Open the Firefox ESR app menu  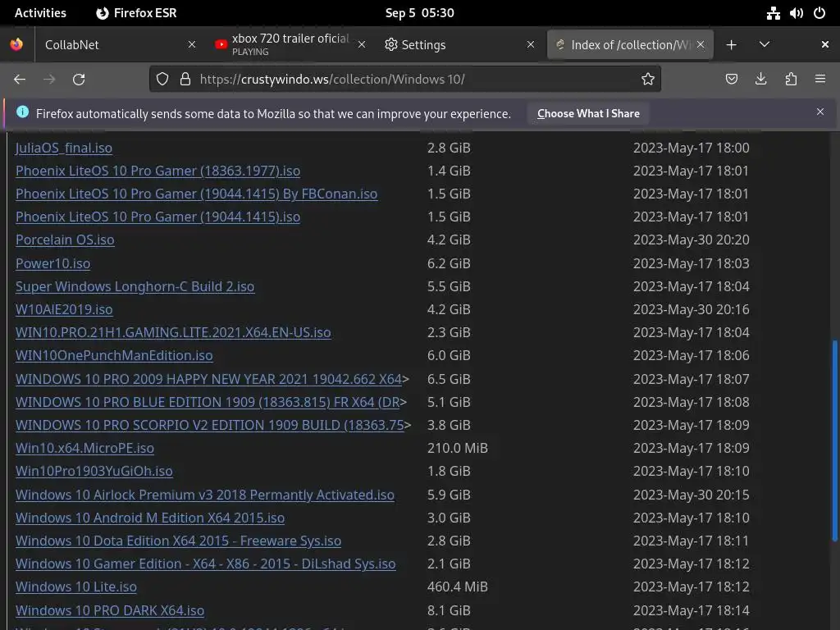point(136,13)
